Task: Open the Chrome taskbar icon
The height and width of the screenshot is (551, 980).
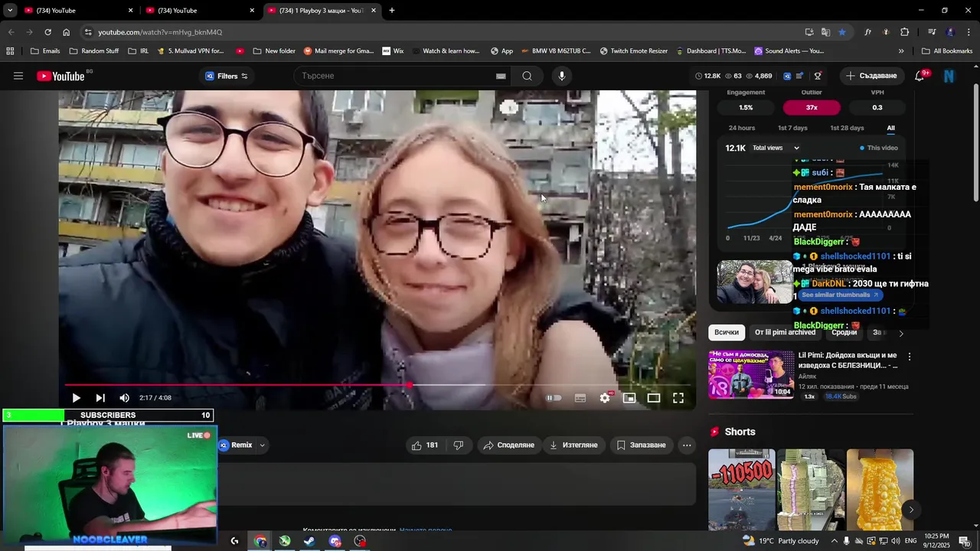Action: point(260,541)
